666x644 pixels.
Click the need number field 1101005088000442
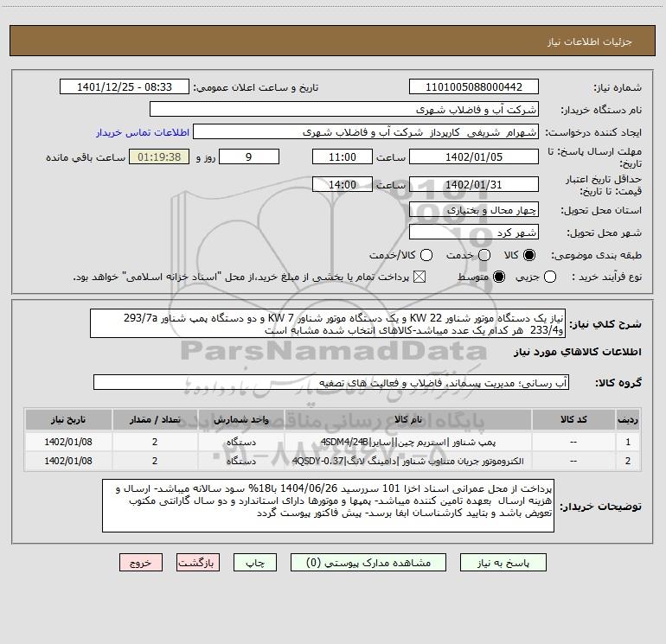(474, 86)
